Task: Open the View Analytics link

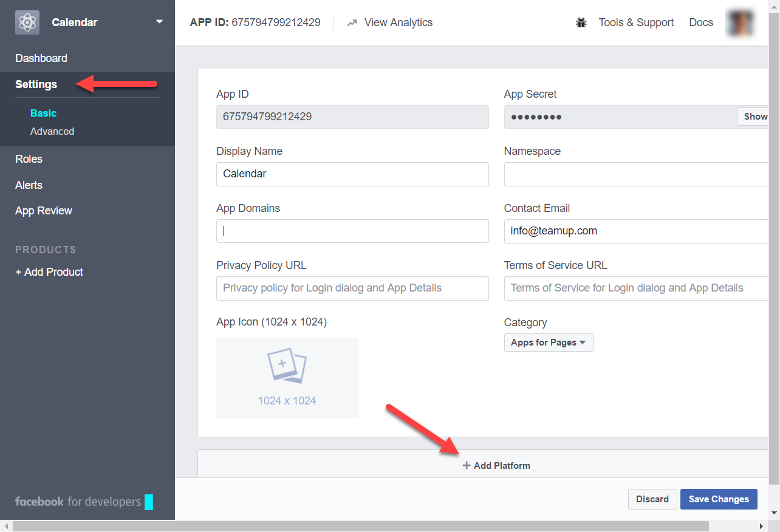Action: click(399, 22)
